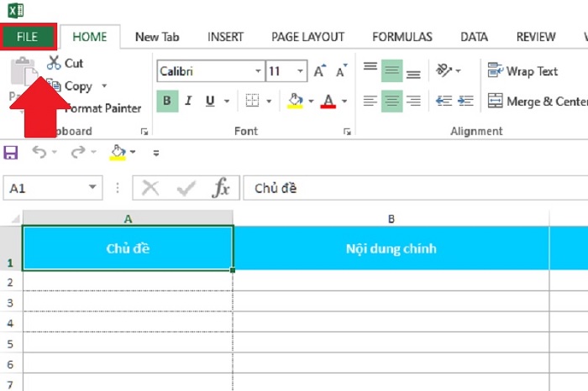Increase font size with larger A icon

318,71
